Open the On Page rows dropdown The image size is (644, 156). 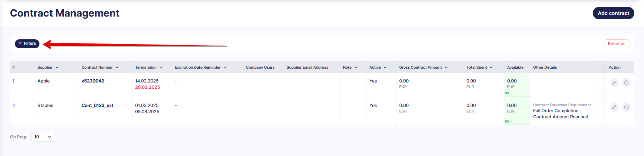tap(44, 137)
